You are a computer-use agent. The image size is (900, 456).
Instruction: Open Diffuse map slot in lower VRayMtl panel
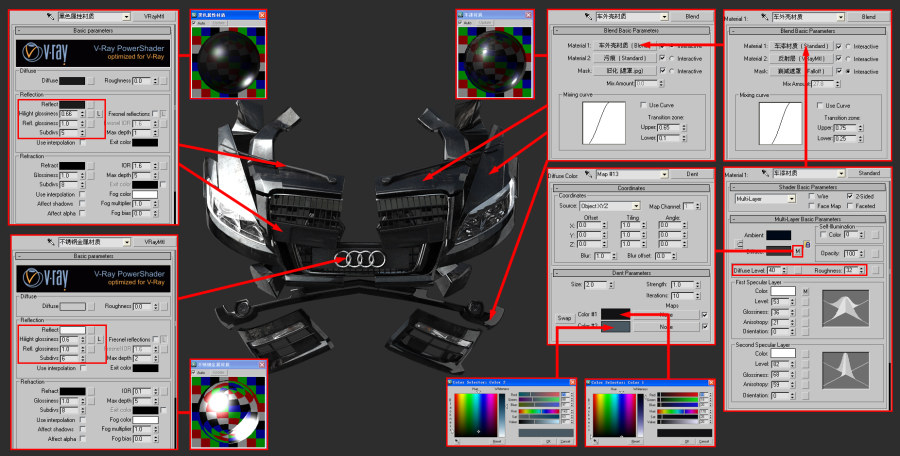(91, 307)
